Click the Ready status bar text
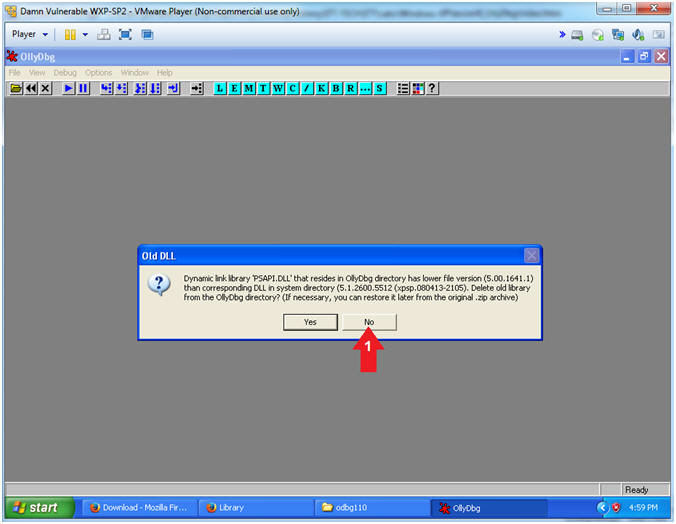This screenshot has height=524, width=676. 636,490
